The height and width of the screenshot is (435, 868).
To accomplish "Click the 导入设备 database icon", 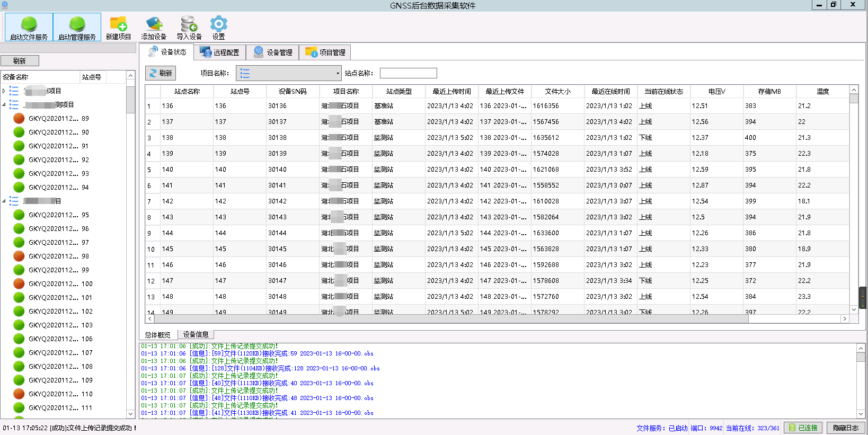I will [189, 24].
